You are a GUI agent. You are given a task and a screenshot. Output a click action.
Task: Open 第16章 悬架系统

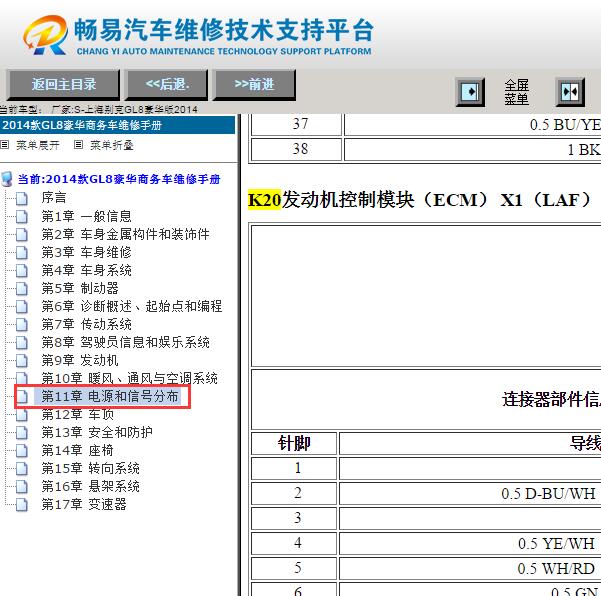coord(90,486)
